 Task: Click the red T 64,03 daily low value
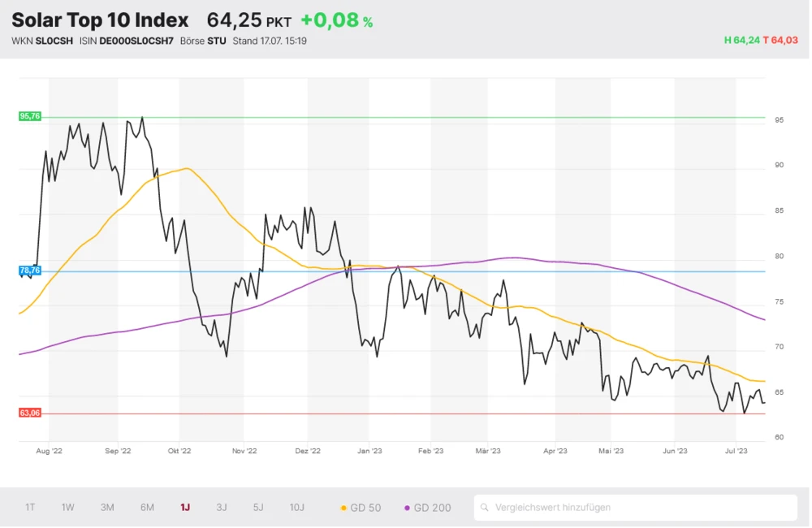click(780, 41)
